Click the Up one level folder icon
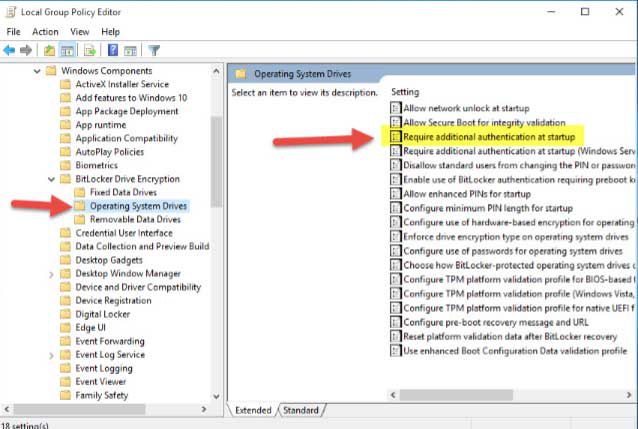Viewport: 638px width, 429px height. [x=50, y=49]
